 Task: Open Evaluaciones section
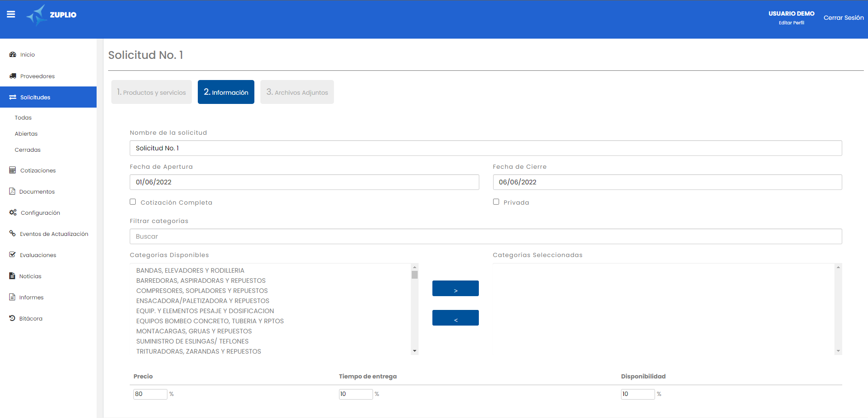pos(38,255)
